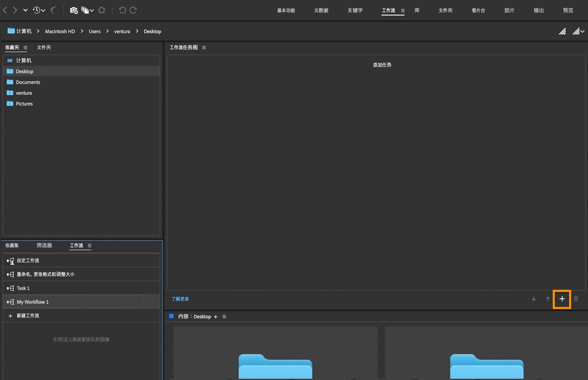The height and width of the screenshot is (380, 588).
Task: Switch to the 元数据 workspace
Action: (321, 11)
